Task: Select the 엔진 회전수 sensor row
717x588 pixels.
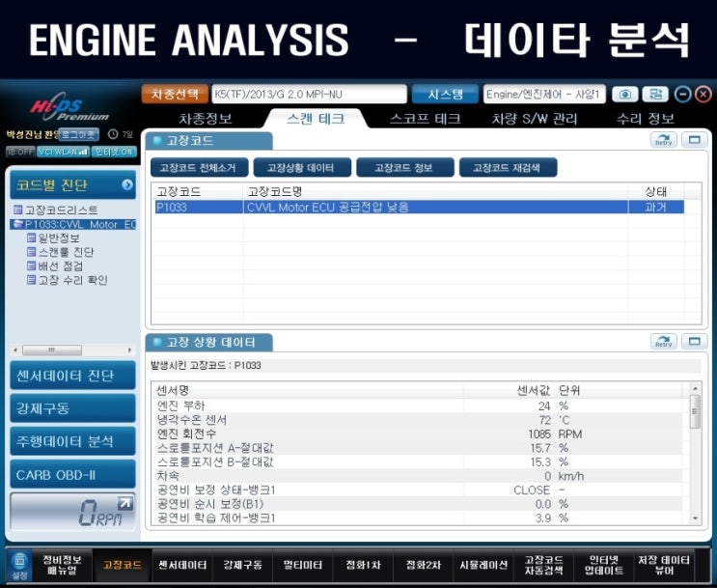Action: pyautogui.click(x=420, y=434)
